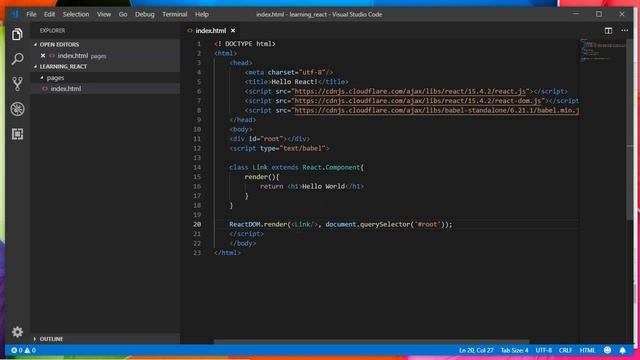Open the View menu

104,14
